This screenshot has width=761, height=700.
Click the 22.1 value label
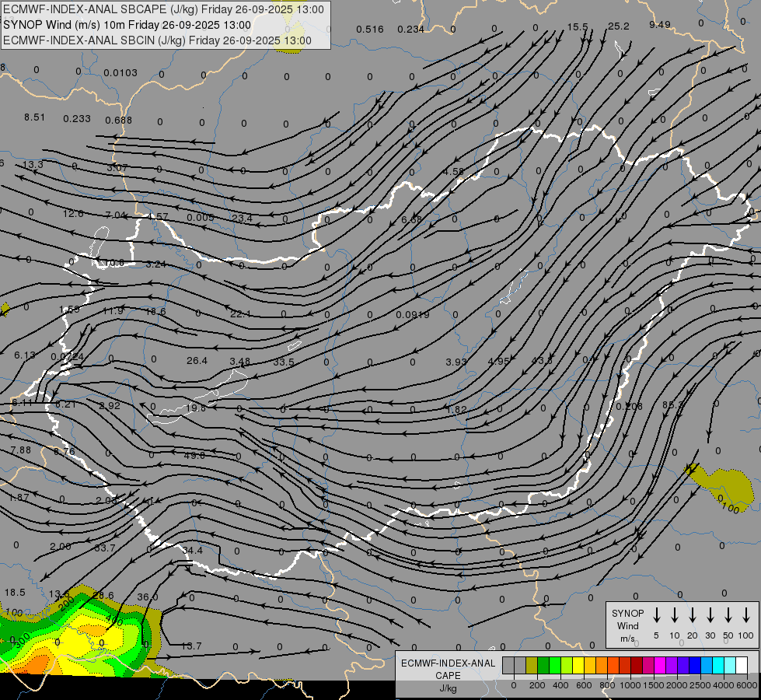point(240,313)
